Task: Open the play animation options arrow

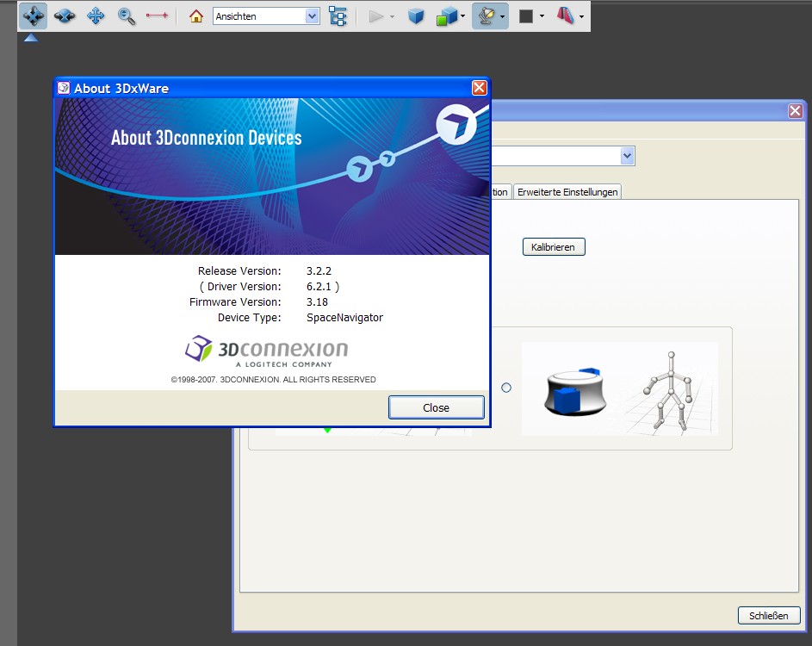Action: pos(392,16)
